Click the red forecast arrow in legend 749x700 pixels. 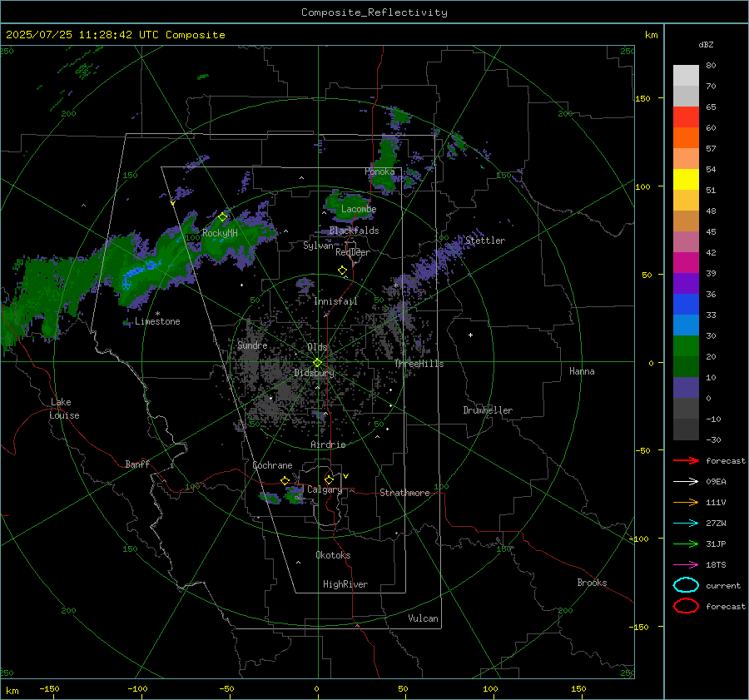click(686, 460)
